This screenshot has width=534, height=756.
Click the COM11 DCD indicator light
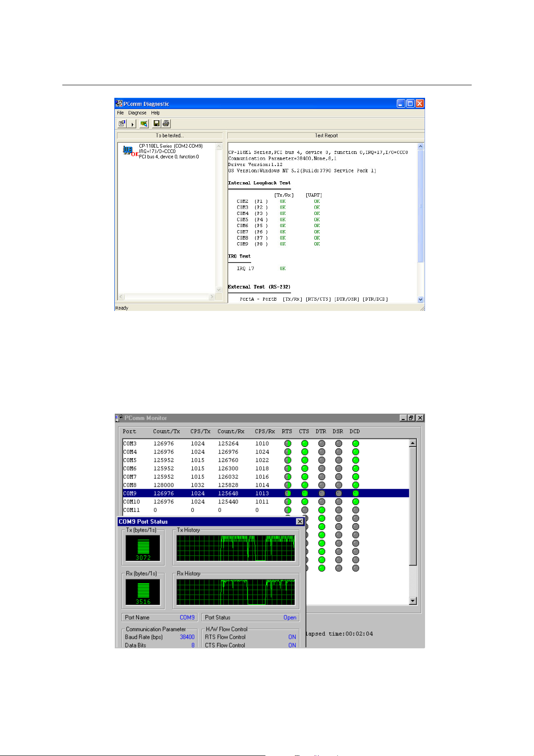tap(356, 510)
